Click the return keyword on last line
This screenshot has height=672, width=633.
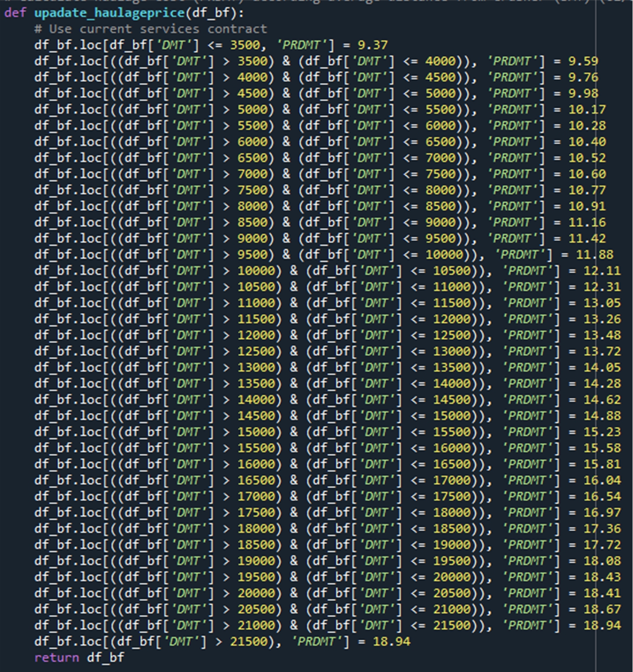pos(57,658)
